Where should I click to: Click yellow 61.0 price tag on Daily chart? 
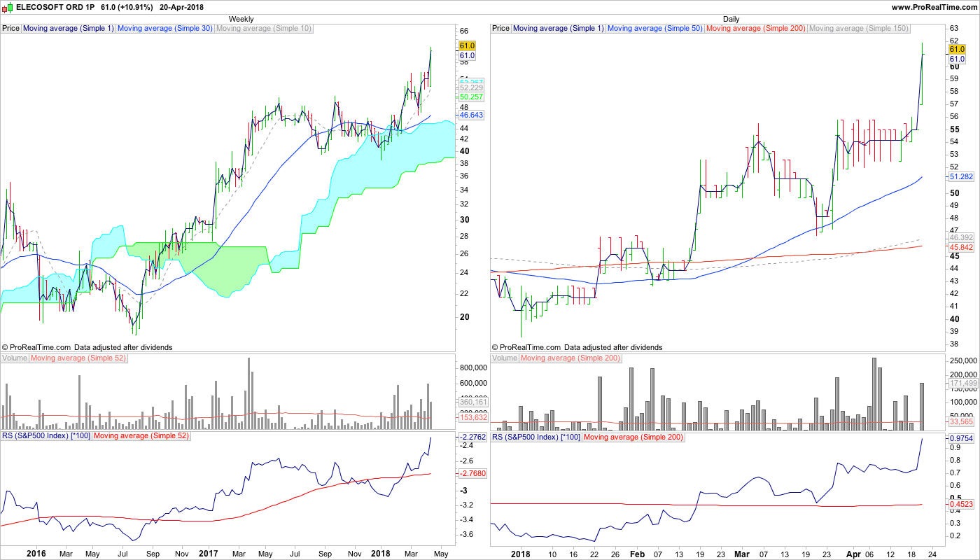point(957,50)
